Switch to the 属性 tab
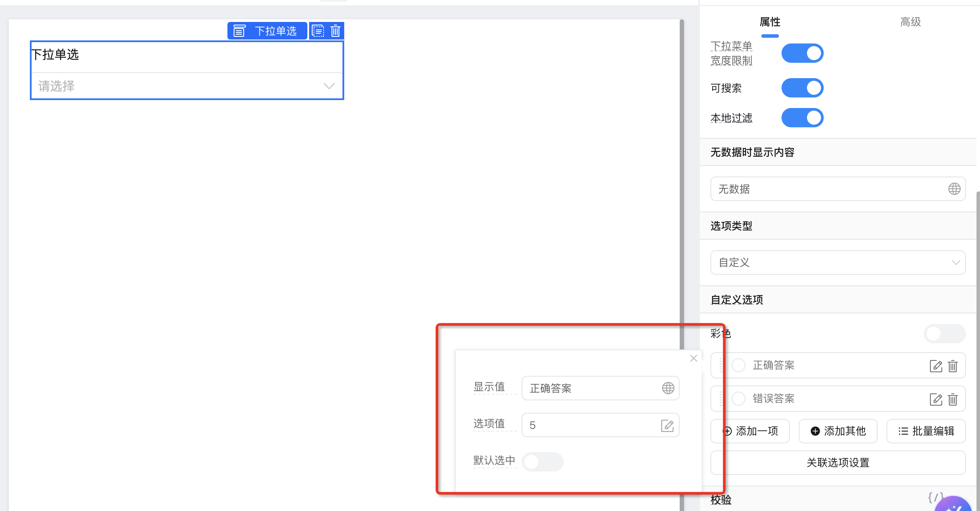This screenshot has width=980, height=511. (x=770, y=22)
